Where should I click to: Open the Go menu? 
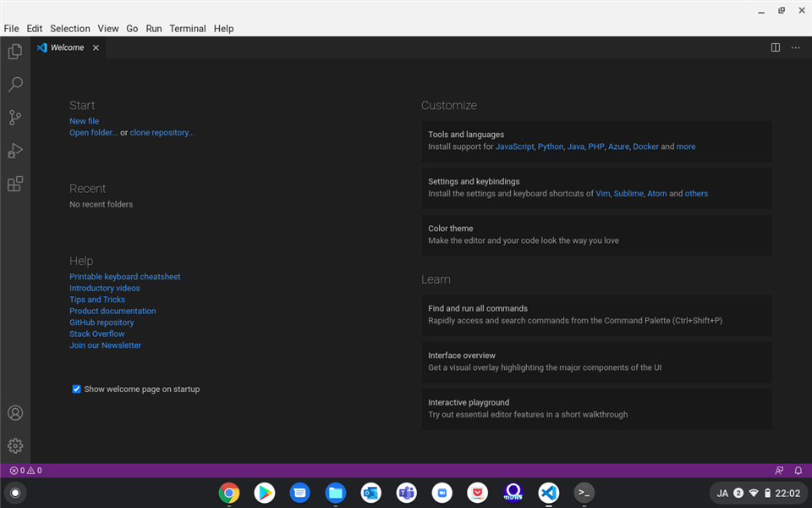[x=132, y=29]
